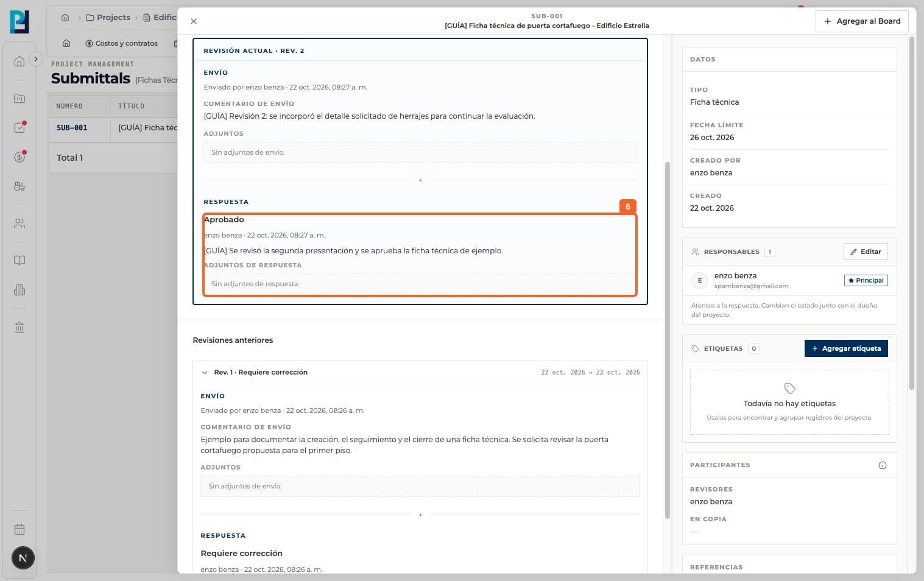Click the Agregar etiqueta button

[x=846, y=348]
